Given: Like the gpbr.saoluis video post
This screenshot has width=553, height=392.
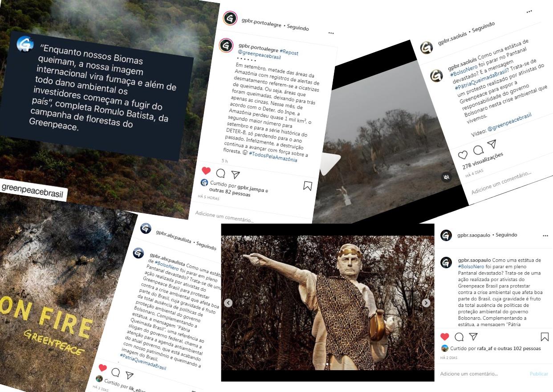Looking at the screenshot, I should click(x=463, y=155).
